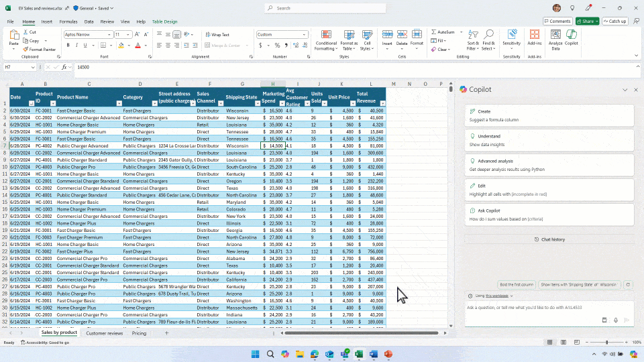Click the Comments button

click(x=557, y=21)
